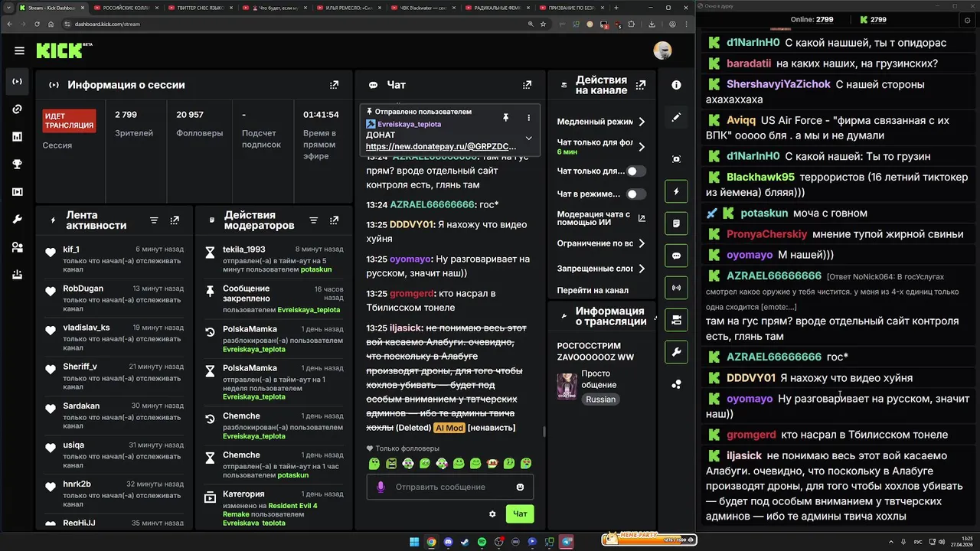Image resolution: width=980 pixels, height=551 pixels.
Task: Click username 'gromgerd' in dashboard chat
Action: coord(412,294)
